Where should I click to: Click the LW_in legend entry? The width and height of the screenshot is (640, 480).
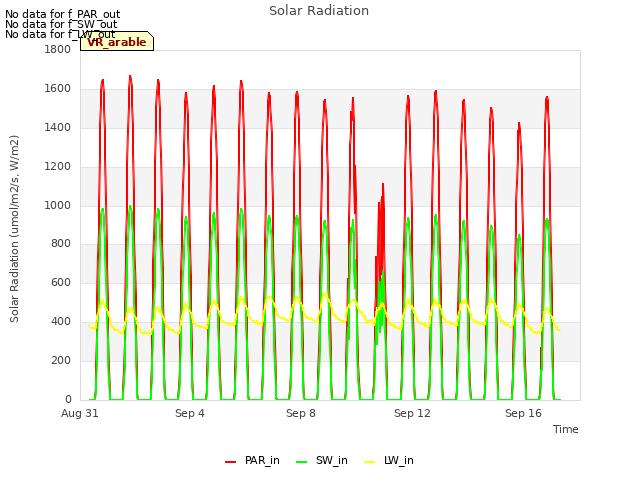click(389, 460)
